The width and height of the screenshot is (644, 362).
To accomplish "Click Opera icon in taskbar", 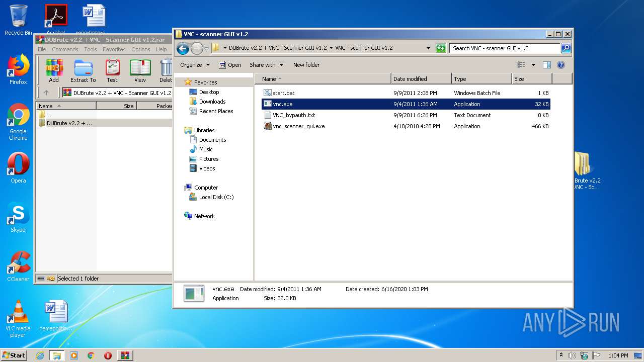I will click(x=108, y=355).
